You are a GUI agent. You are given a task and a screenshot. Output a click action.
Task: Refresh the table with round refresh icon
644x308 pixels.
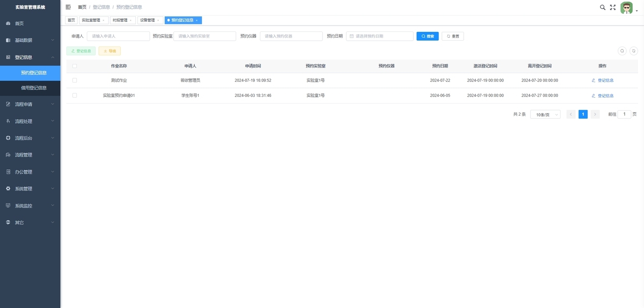[x=634, y=51]
